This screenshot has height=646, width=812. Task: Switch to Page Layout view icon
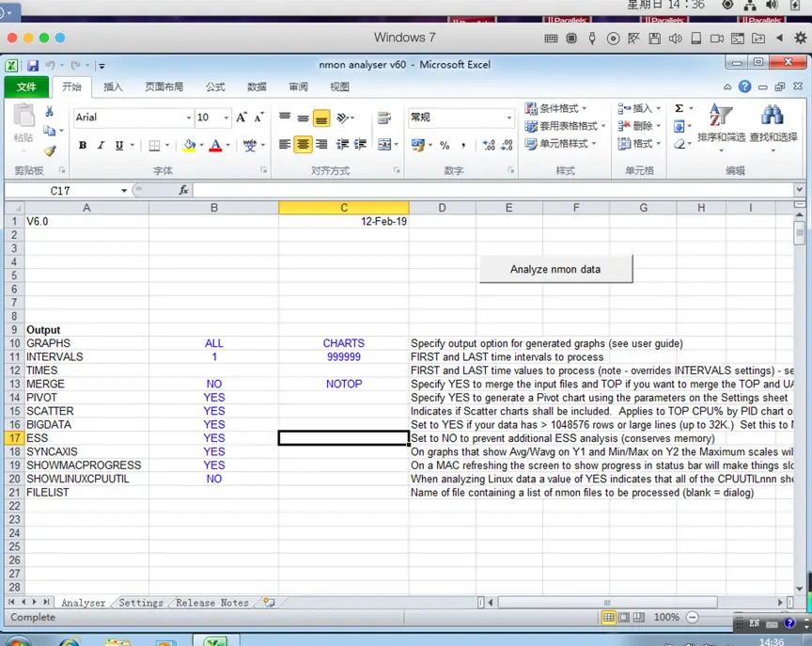click(624, 617)
